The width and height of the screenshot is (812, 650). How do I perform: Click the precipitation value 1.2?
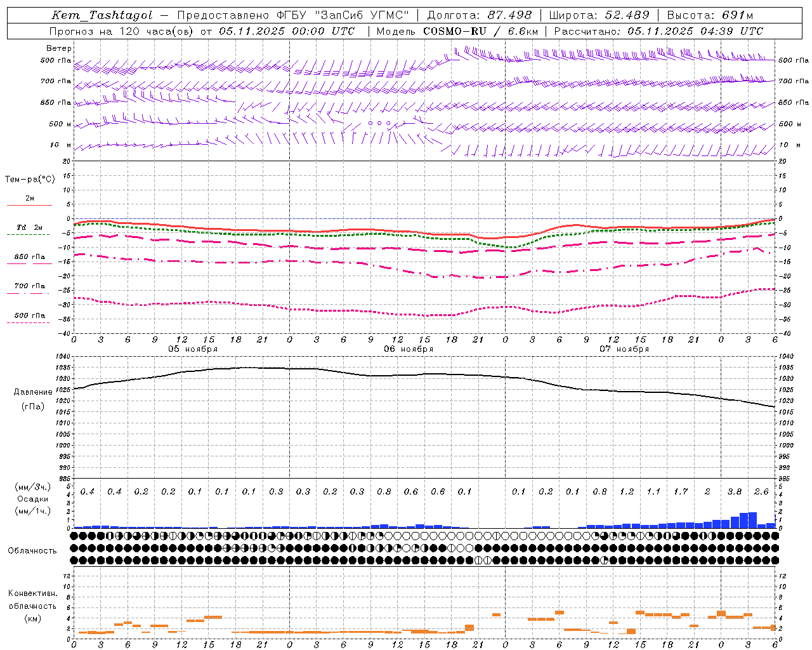(627, 492)
